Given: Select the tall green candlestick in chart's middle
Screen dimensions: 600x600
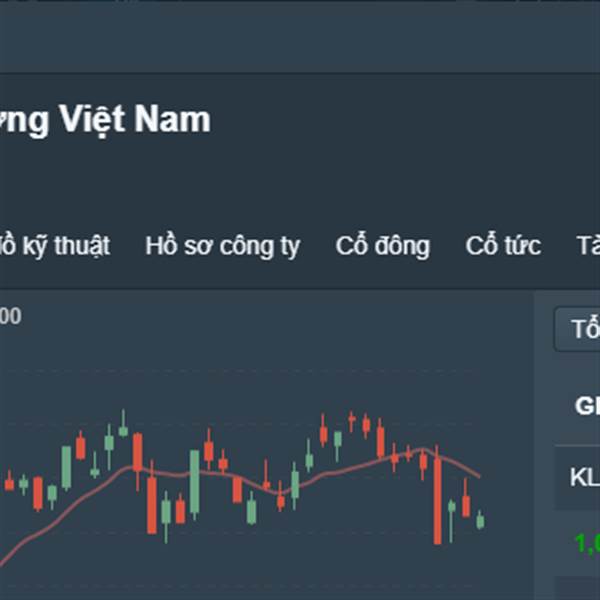Looking at the screenshot, I should [x=194, y=483].
